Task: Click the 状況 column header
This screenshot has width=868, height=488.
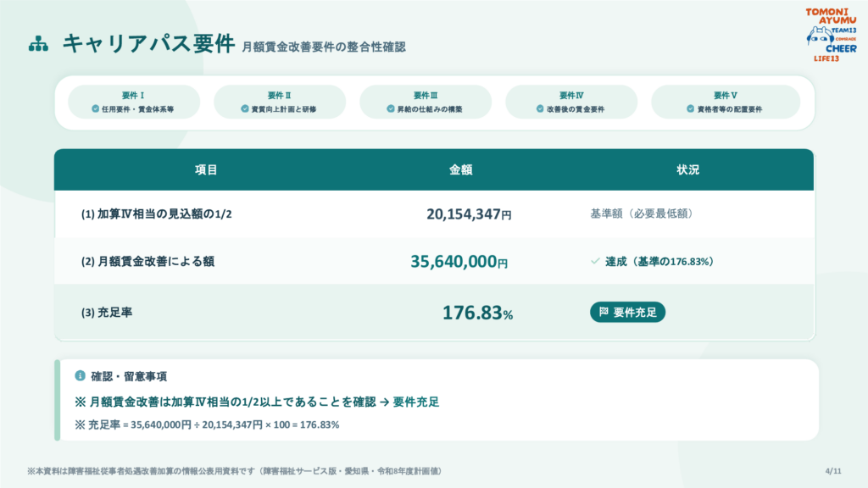Action: pyautogui.click(x=687, y=169)
